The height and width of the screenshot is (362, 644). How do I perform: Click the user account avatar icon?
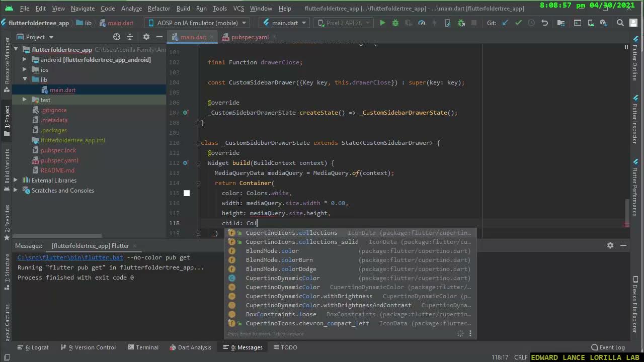pyautogui.click(x=633, y=23)
